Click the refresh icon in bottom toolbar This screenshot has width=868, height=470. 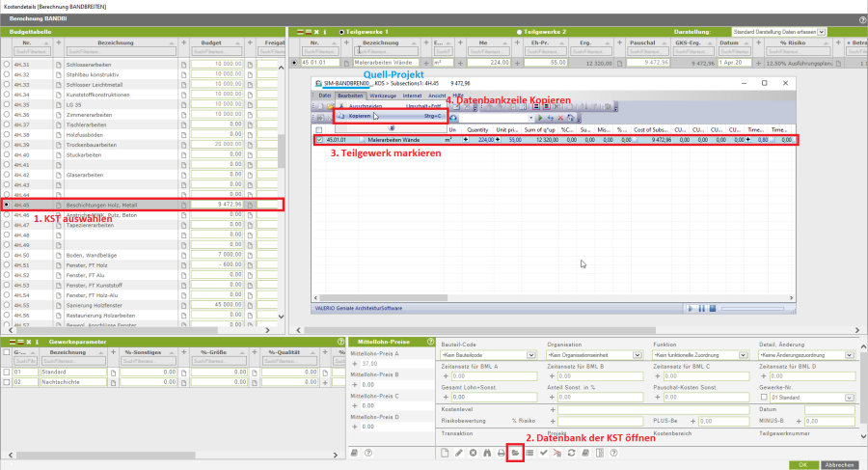click(x=571, y=452)
